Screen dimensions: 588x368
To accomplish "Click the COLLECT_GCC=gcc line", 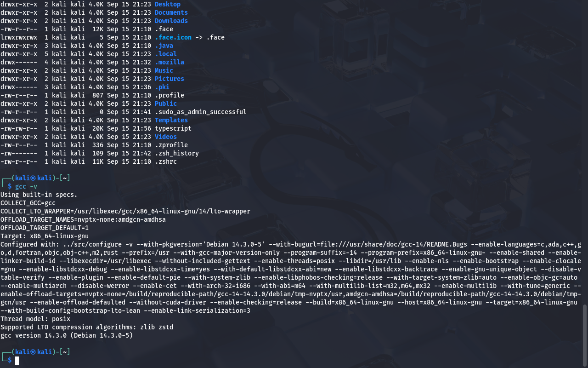I will pyautogui.click(x=28, y=203).
